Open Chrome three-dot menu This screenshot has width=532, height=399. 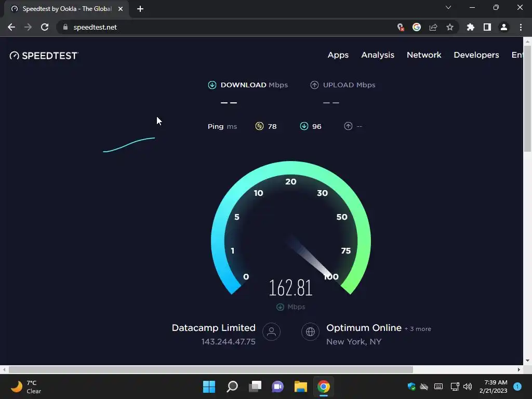click(x=521, y=27)
